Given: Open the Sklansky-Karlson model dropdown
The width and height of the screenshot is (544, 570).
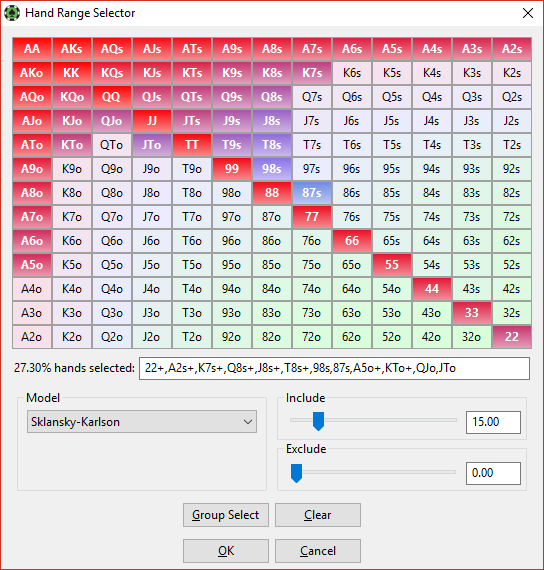Looking at the screenshot, I should click(142, 422).
